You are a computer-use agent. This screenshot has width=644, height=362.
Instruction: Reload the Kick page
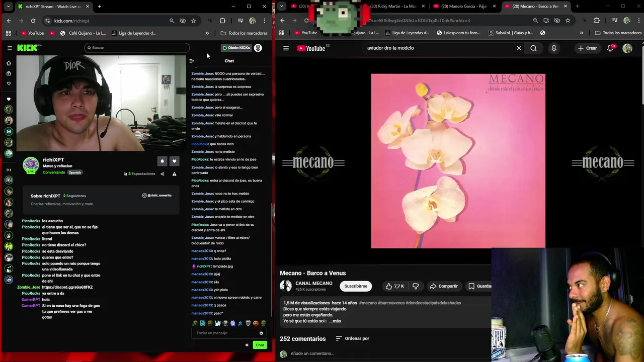[x=33, y=21]
